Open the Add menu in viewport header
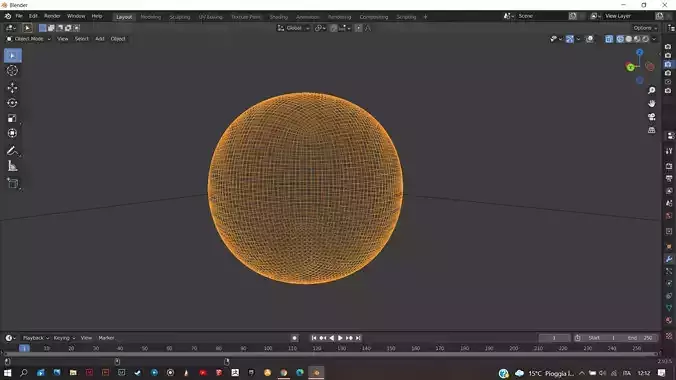Screen dimensions: 676x380 (x=100, y=39)
